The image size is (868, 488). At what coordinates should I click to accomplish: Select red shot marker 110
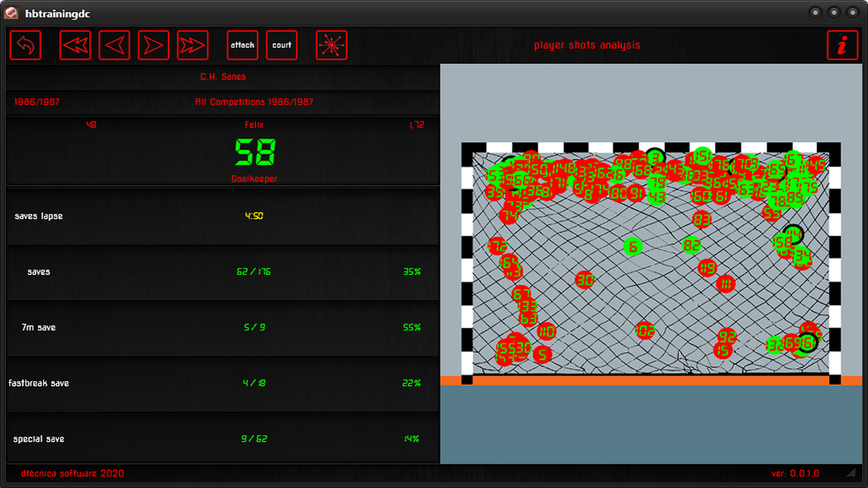[x=546, y=332]
